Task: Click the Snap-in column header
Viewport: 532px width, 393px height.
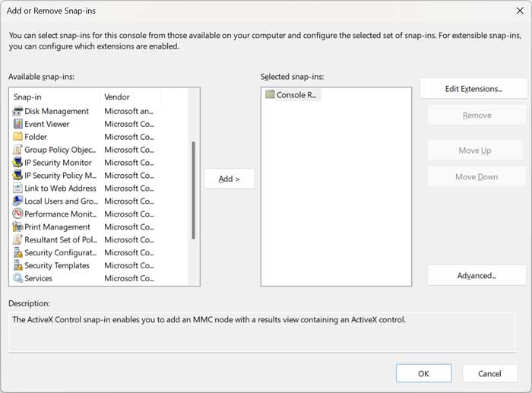Action: click(x=56, y=97)
